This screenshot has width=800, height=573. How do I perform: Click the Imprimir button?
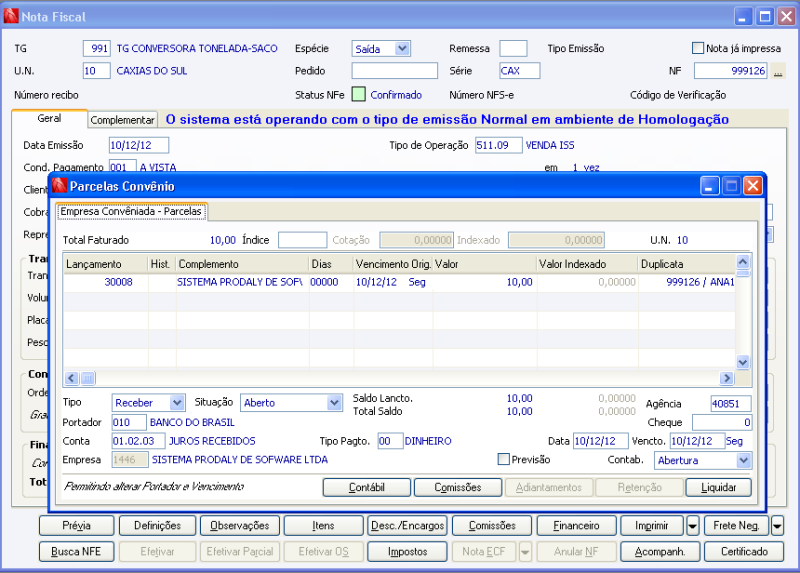coord(652,525)
